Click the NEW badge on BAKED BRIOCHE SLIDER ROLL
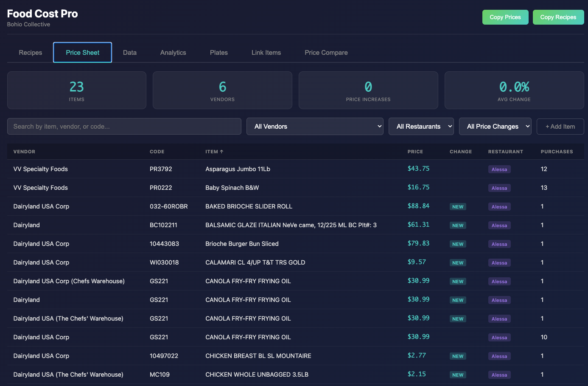588x386 pixels. point(458,207)
